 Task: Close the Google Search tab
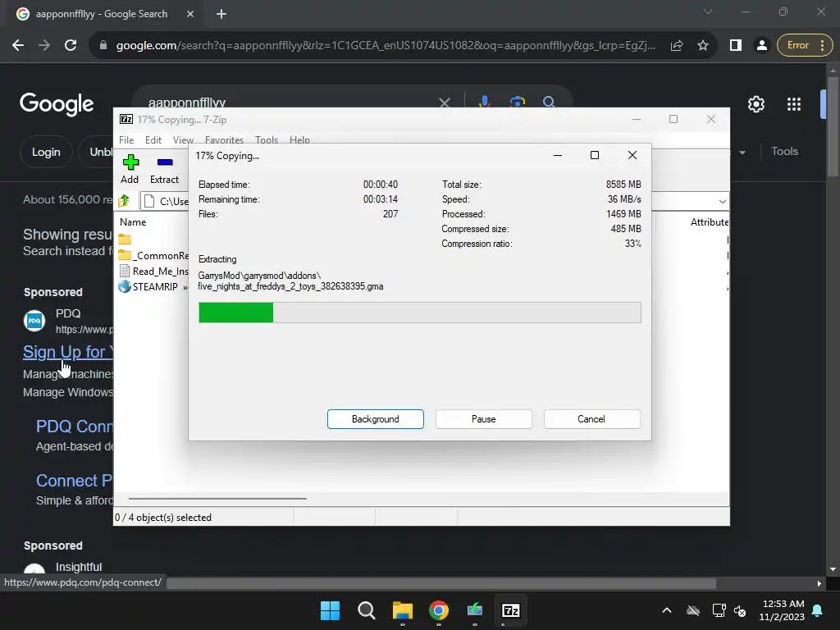tap(189, 14)
